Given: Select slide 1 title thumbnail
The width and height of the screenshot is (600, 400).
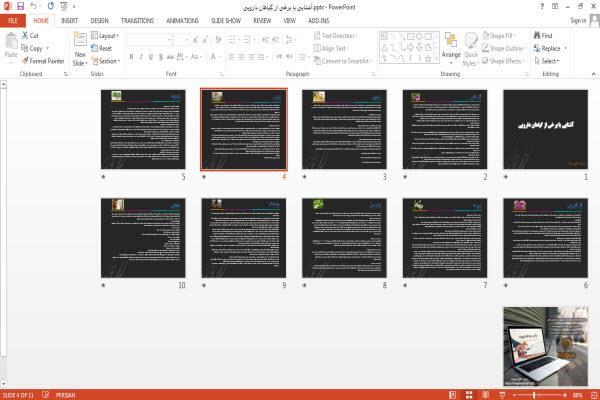Looking at the screenshot, I should point(545,129).
